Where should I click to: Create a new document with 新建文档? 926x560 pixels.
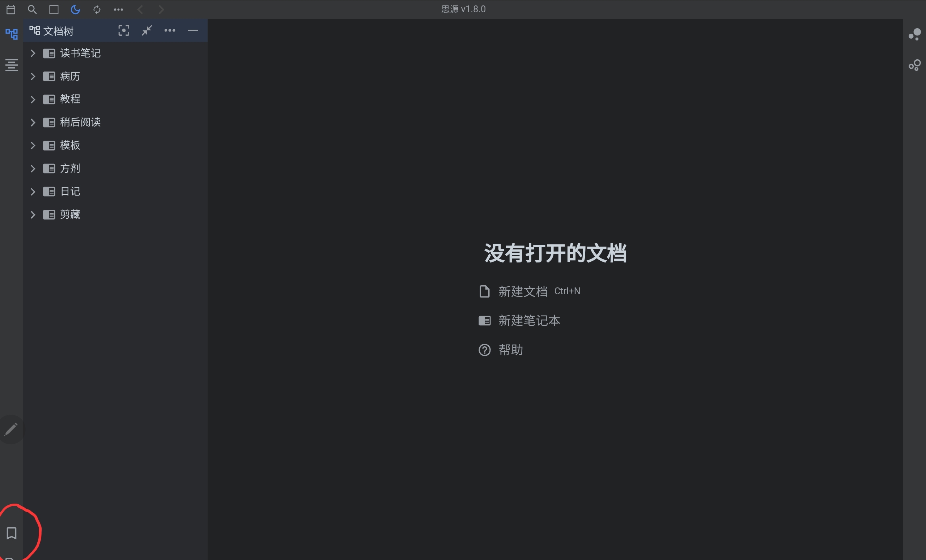click(523, 291)
